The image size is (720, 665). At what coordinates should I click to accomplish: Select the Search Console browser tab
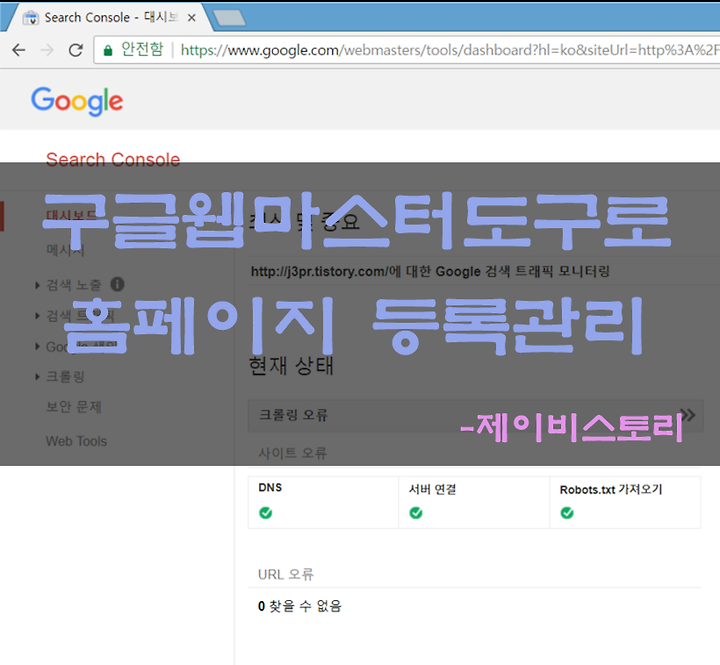pyautogui.click(x=110, y=17)
